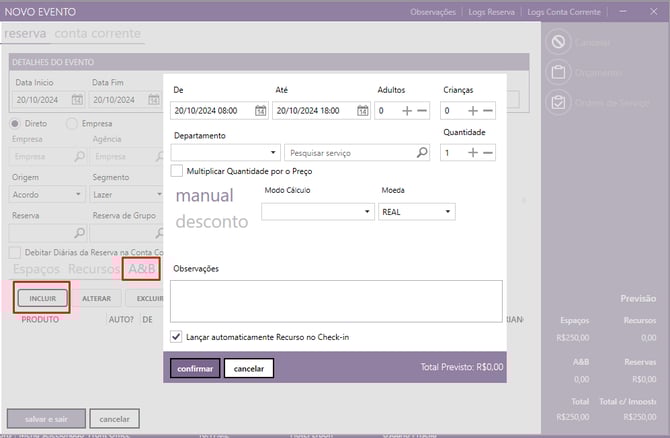Screen dimensions: 670x438
Task: Switch to the conta corrente tab
Action: (97, 34)
